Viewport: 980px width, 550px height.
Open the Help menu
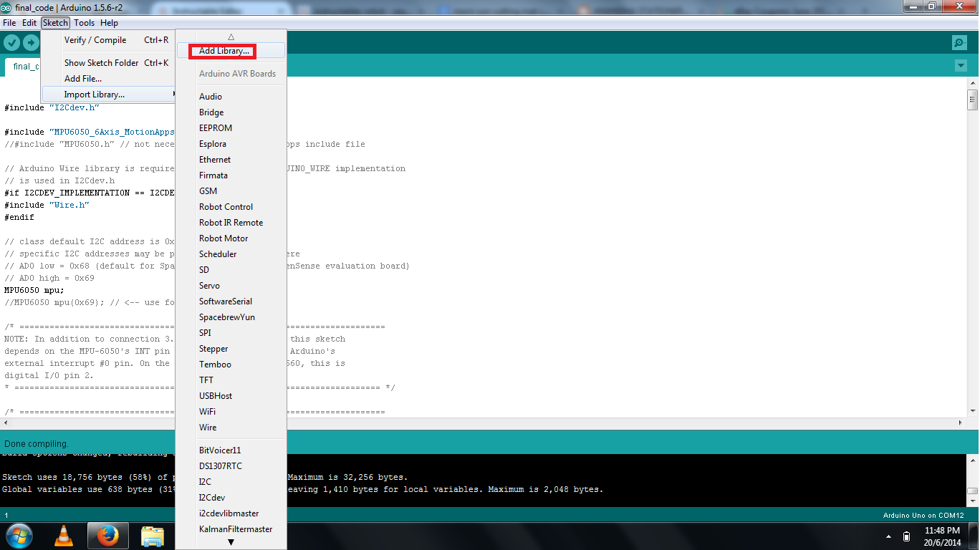(x=109, y=23)
